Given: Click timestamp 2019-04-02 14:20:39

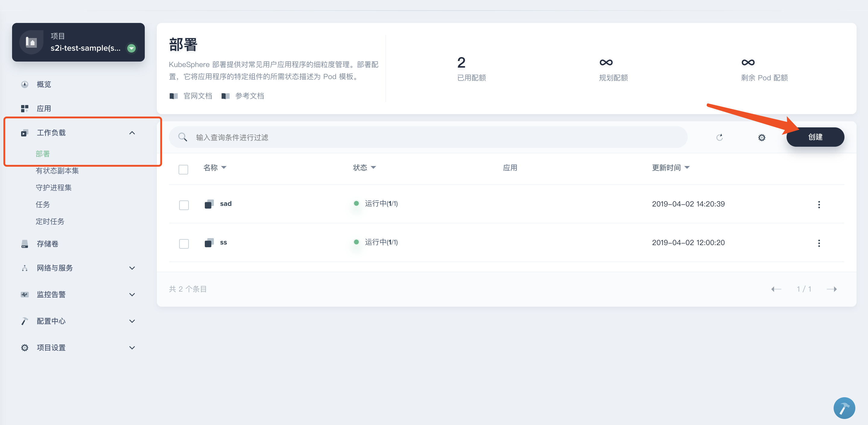Looking at the screenshot, I should (688, 204).
